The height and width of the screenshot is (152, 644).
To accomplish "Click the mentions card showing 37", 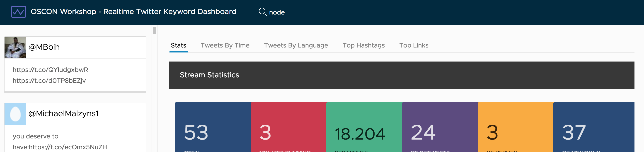I will click(x=593, y=127).
